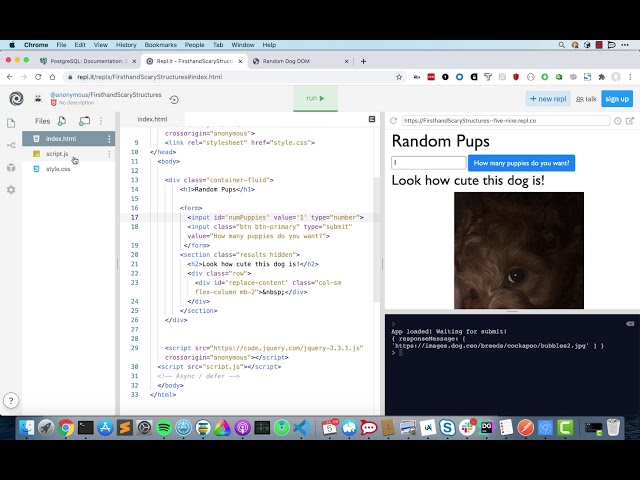This screenshot has height=480, width=640.
Task: Open the version history icon near repl name
Action: point(174,100)
